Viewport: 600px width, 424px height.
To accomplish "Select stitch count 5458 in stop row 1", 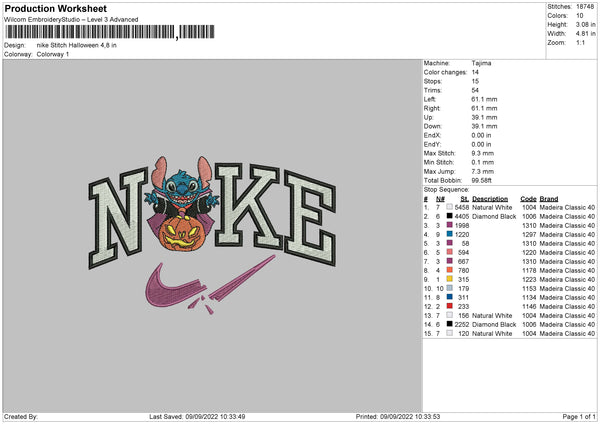I will point(461,207).
